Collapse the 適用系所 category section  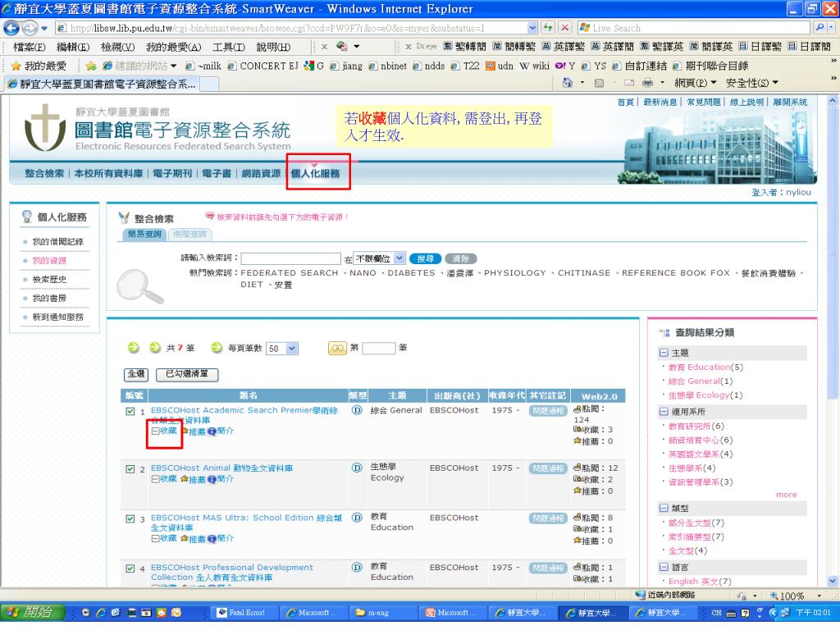pyautogui.click(x=664, y=412)
